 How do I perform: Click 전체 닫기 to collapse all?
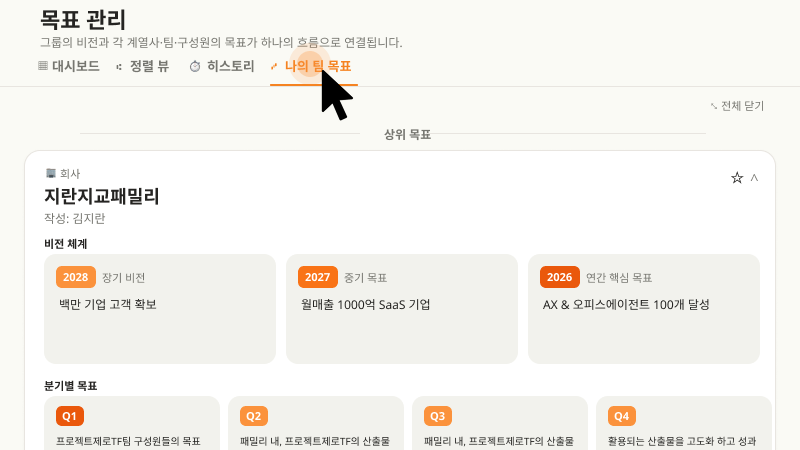pos(736,106)
